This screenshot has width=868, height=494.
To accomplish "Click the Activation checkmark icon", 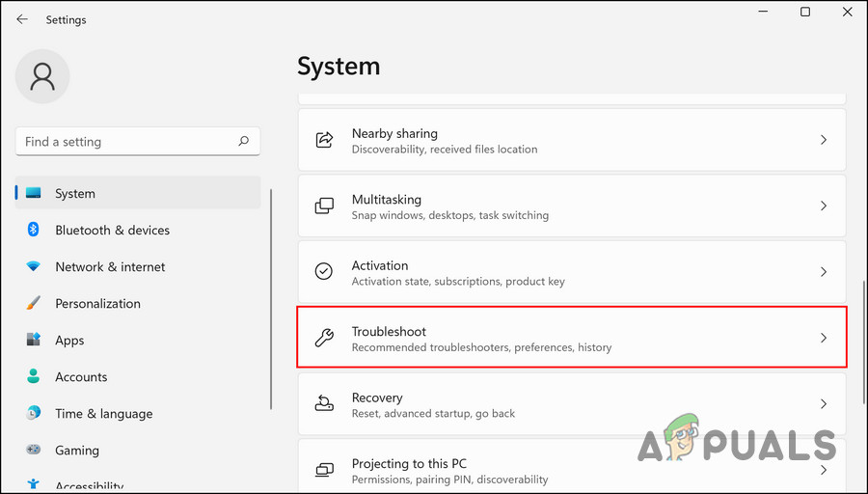I will pos(324,271).
